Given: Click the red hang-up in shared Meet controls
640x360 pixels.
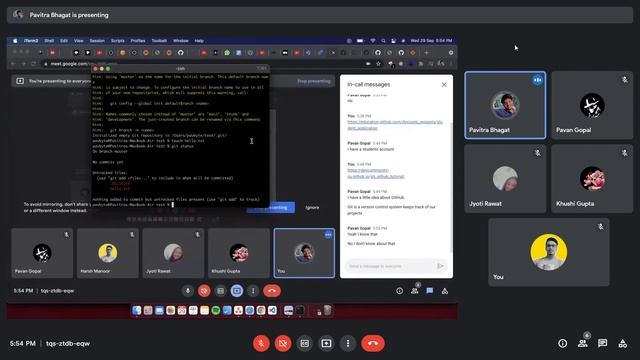Looking at the screenshot, I should [272, 291].
